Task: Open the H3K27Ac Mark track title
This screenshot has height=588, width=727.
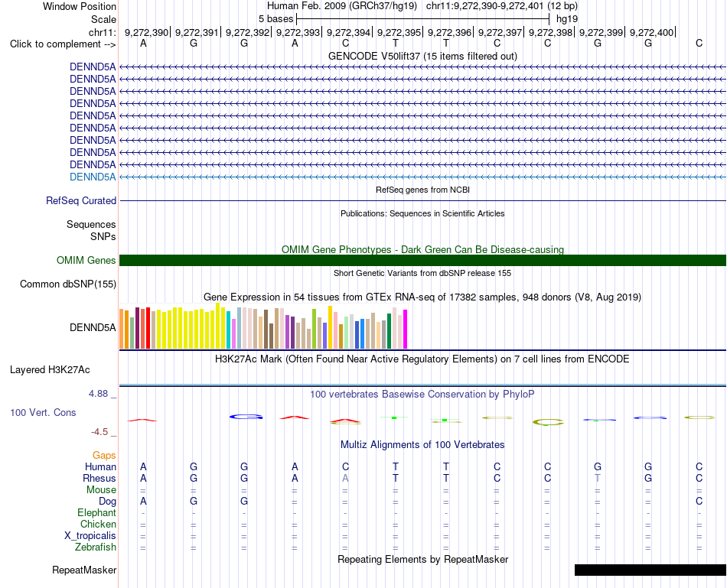Action: coord(422,359)
